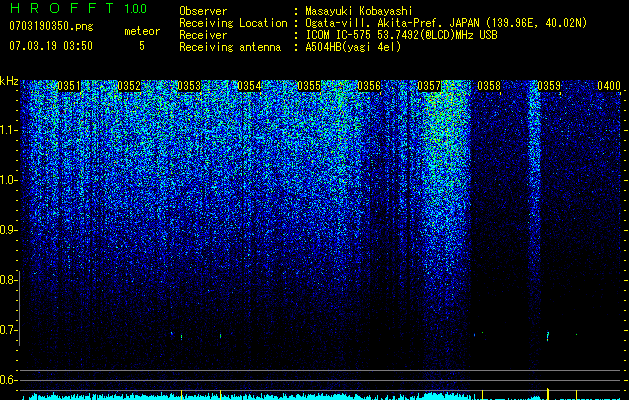Image resolution: width=629 pixels, height=400 pixels.
Task: Click the 1.1 kHz axis label
Action: pyautogui.click(x=9, y=130)
